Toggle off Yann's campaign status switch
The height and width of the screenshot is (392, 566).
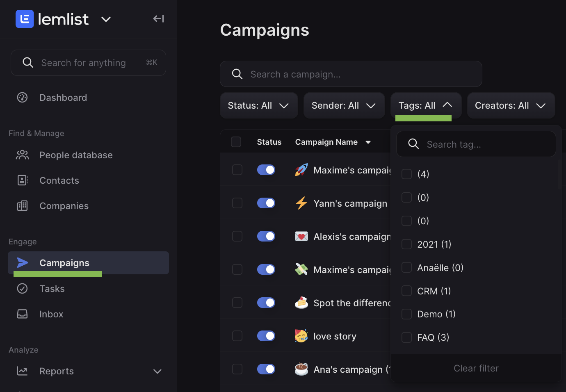coord(266,203)
